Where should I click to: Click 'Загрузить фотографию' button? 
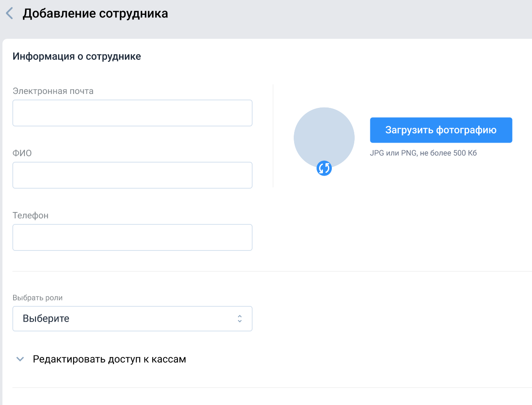[441, 130]
